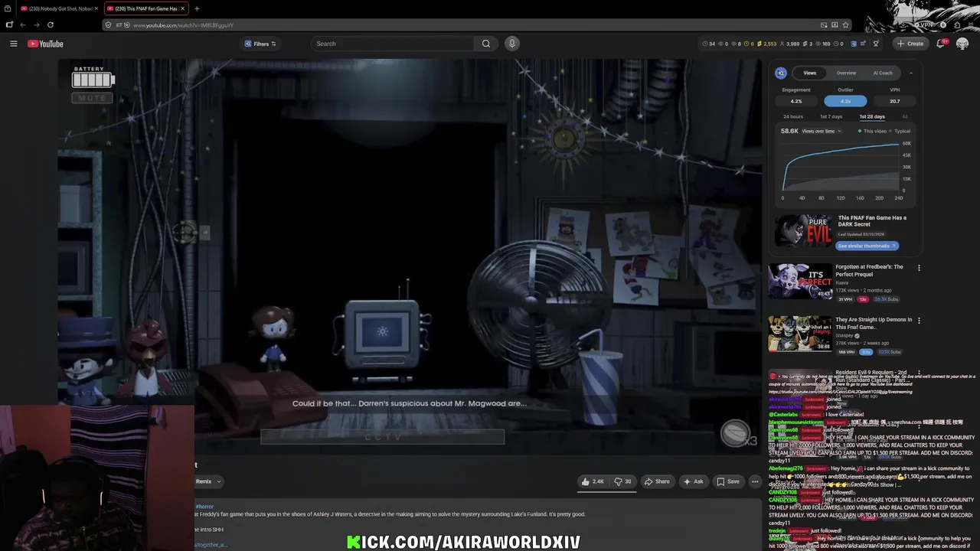Click in-game monitor with sun icon
This screenshot has height=551, width=980.
[381, 332]
